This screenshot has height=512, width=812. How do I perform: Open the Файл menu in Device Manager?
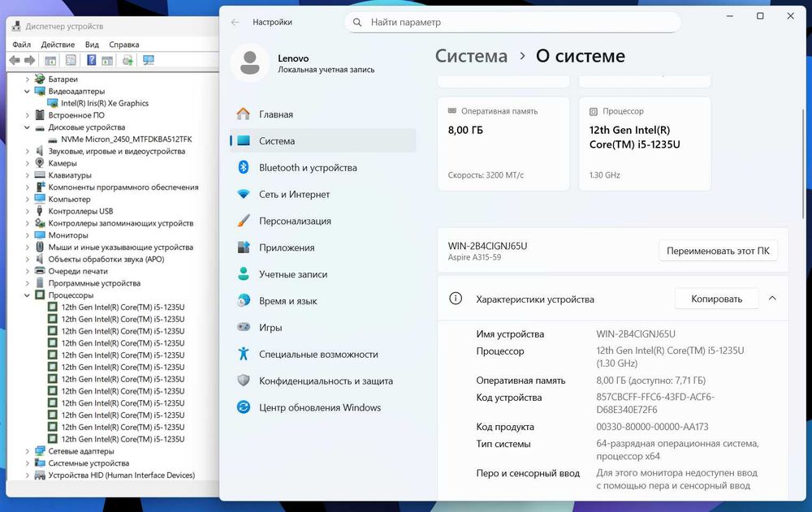[21, 45]
